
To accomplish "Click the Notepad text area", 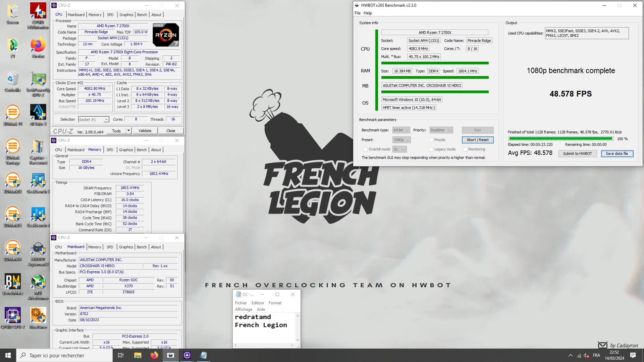I will tap(264, 328).
